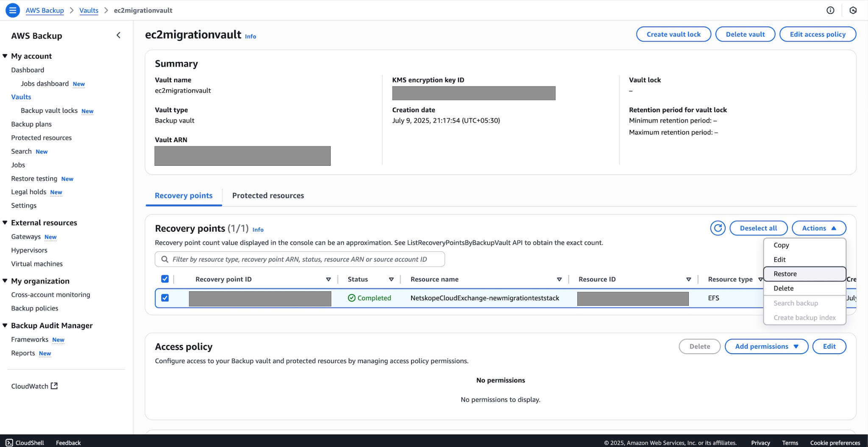Sort by Resource ID column arrow
Viewport: 868px width, 447px height.
(x=689, y=279)
